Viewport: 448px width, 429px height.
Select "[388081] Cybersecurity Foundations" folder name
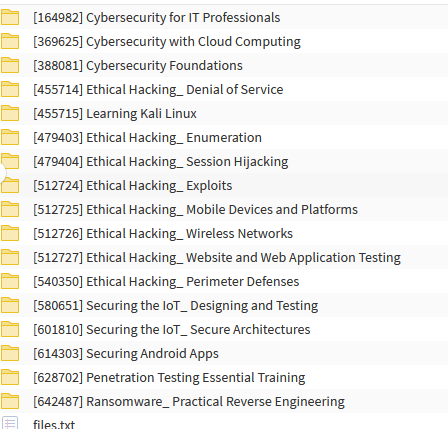(138, 66)
